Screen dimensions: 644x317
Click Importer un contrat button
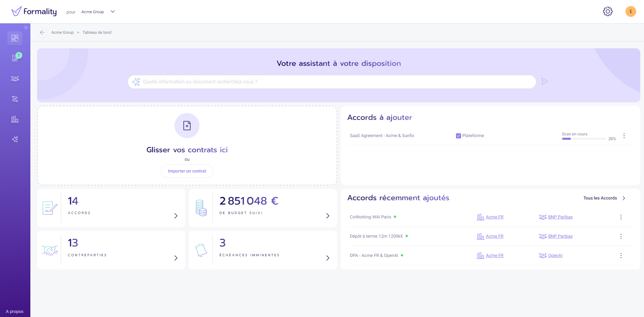click(187, 171)
